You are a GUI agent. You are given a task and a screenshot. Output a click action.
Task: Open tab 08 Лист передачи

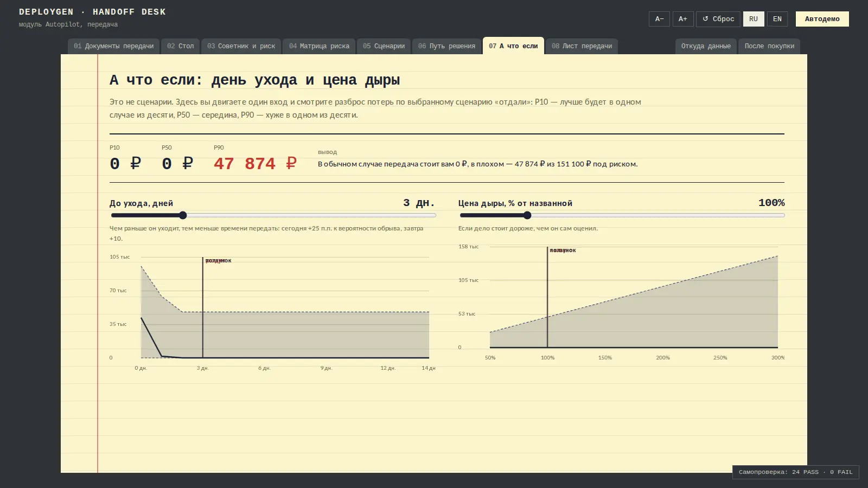click(x=582, y=46)
